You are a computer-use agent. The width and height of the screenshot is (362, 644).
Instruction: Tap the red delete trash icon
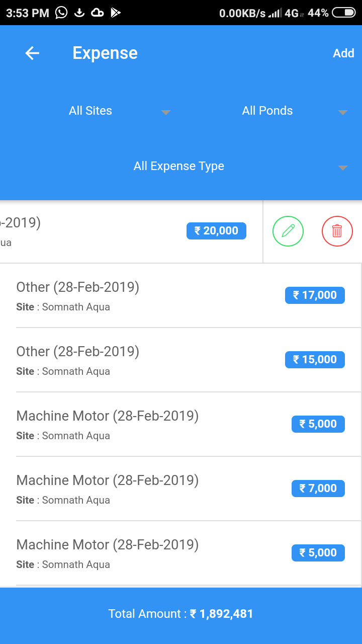337,231
